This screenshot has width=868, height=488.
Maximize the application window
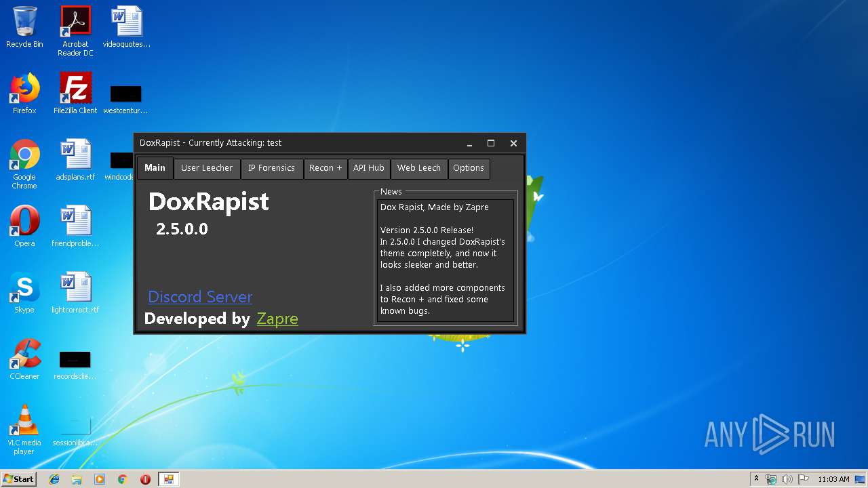pos(491,143)
